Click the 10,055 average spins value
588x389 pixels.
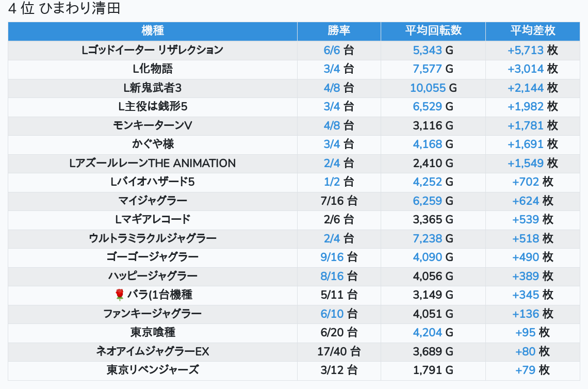(x=428, y=88)
